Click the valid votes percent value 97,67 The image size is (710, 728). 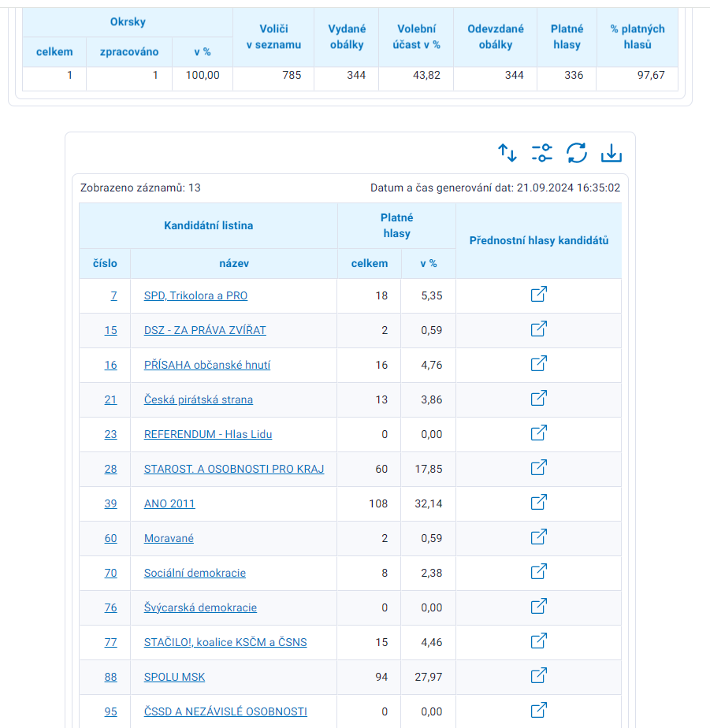(651, 75)
